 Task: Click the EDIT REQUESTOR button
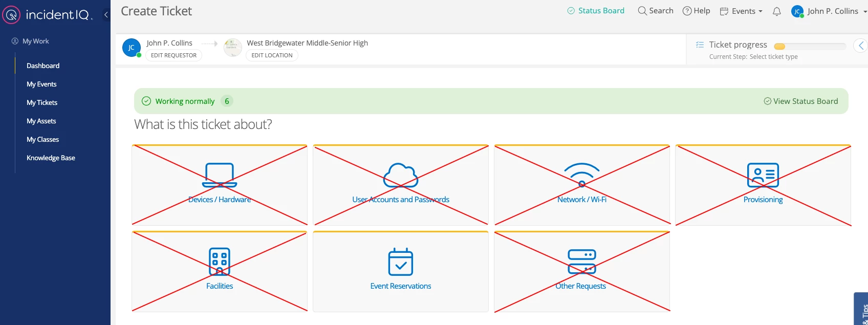click(x=173, y=55)
